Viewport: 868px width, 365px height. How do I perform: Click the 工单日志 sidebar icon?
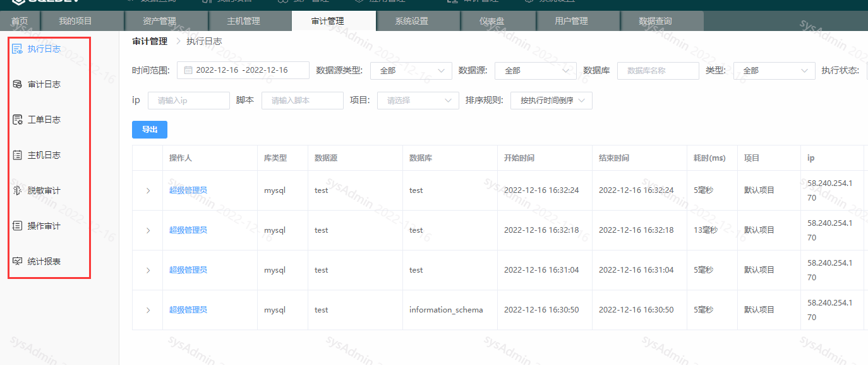click(x=17, y=120)
